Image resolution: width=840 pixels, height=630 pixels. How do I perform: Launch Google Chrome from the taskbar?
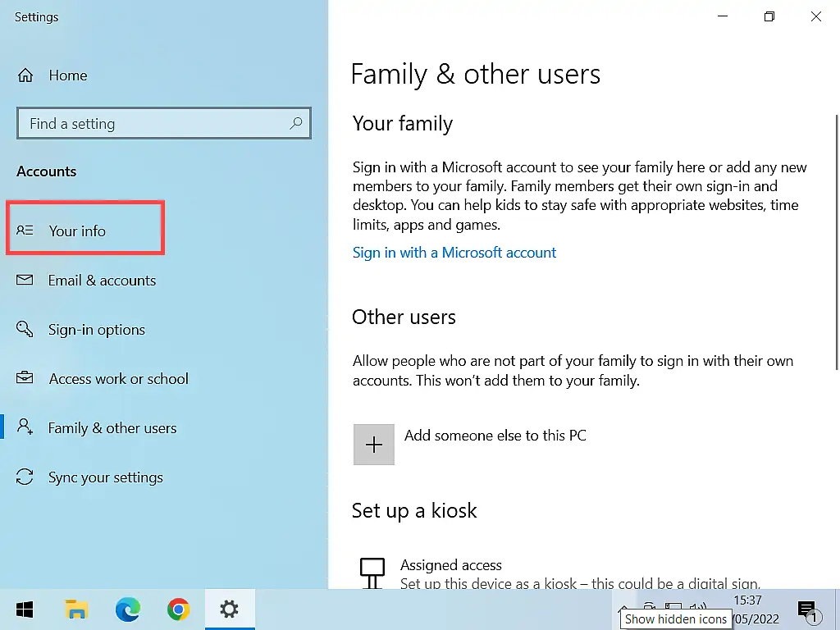[x=178, y=609]
